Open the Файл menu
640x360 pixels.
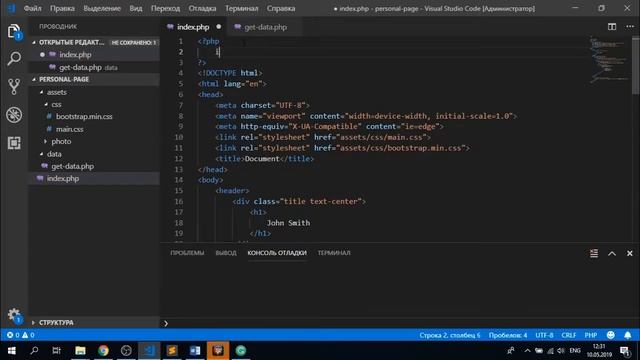pos(32,8)
